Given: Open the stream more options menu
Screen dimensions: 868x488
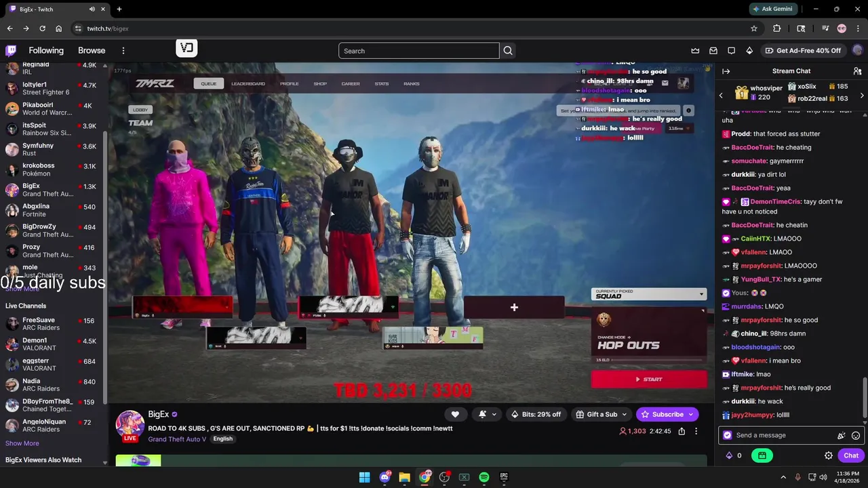Looking at the screenshot, I should [696, 431].
